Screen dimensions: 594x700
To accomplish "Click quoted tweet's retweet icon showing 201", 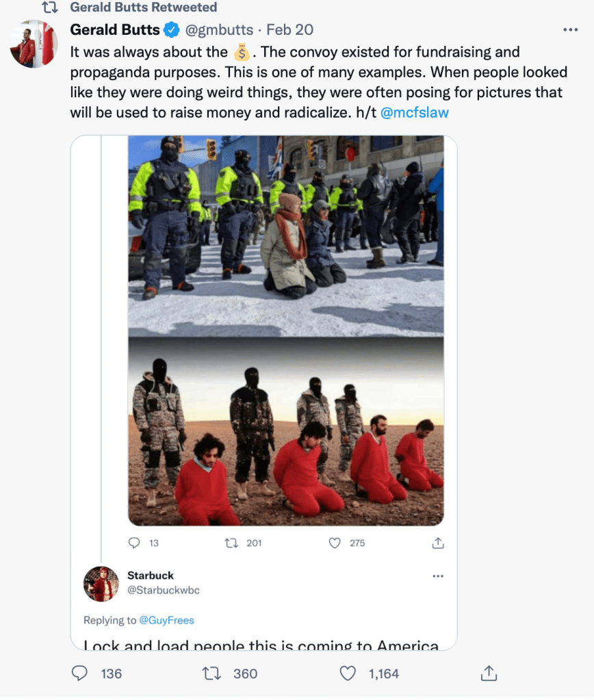I will click(231, 543).
